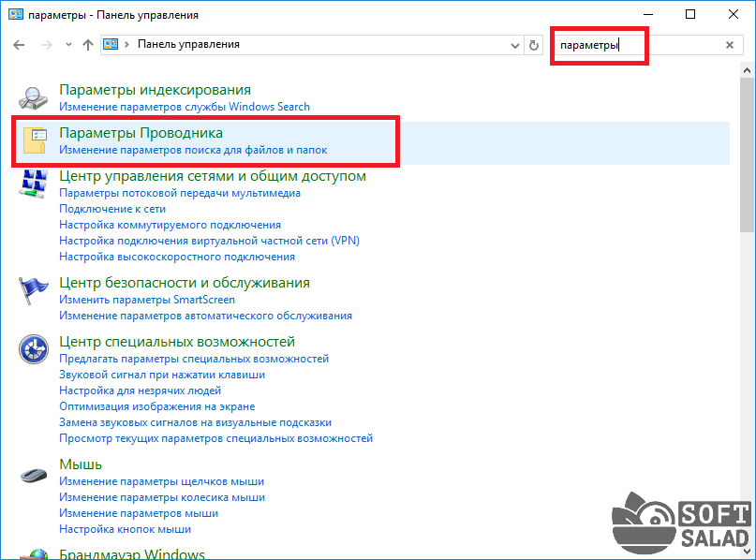This screenshot has width=756, height=560.
Task: Click the Network and Sharing Center icon
Action: [x=34, y=184]
